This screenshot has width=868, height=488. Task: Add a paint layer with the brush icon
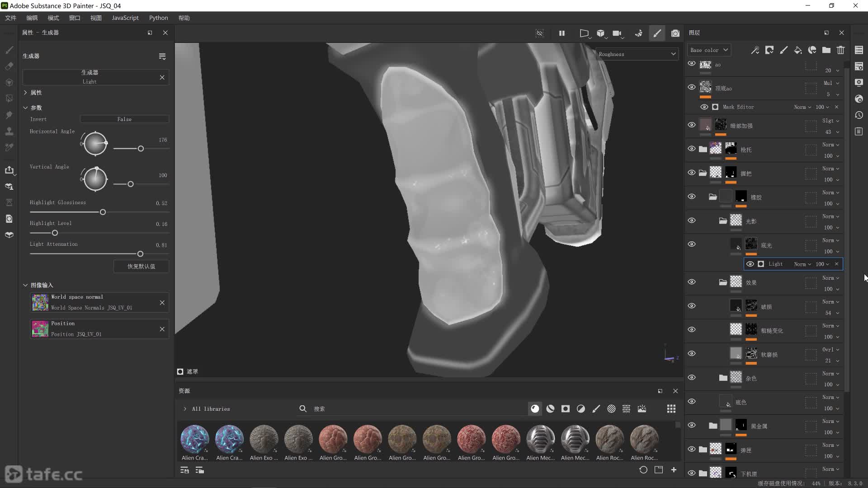coord(784,50)
